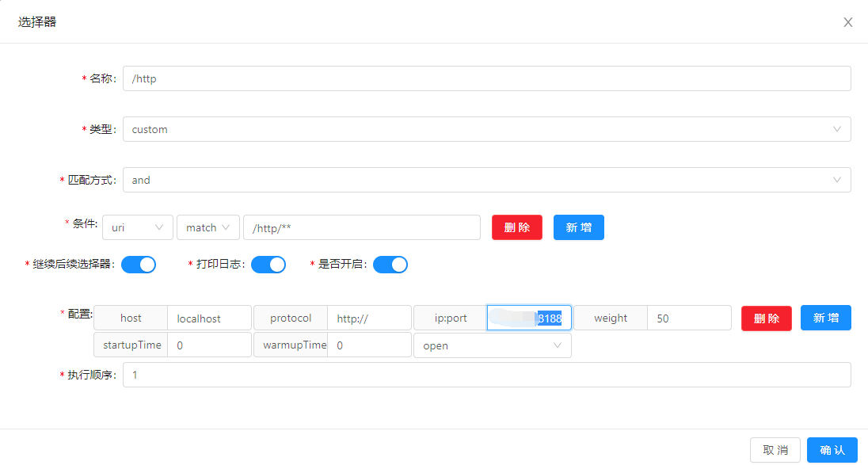Toggle the 继续后续选择器 switch
This screenshot has height=469, width=868.
click(x=139, y=265)
